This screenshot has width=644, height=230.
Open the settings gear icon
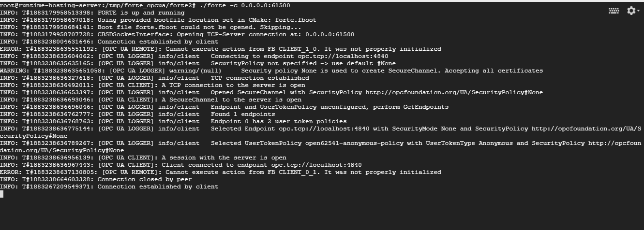630,11
